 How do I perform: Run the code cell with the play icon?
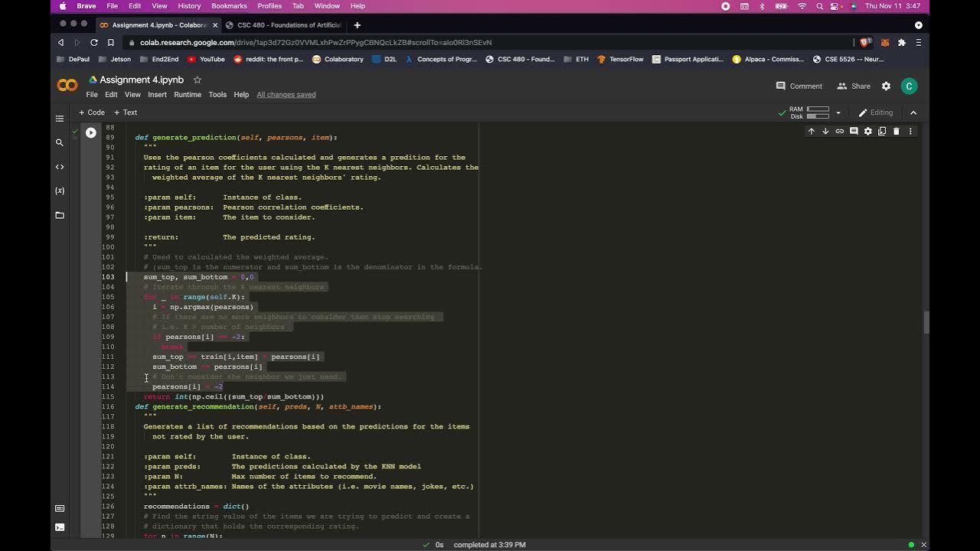pyautogui.click(x=90, y=132)
